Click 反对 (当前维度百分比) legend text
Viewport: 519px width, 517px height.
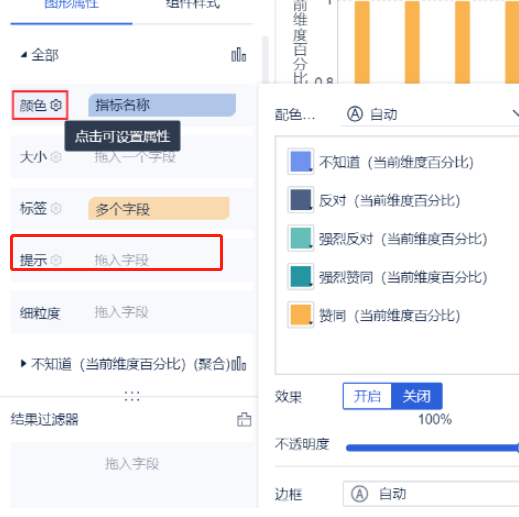pos(390,201)
